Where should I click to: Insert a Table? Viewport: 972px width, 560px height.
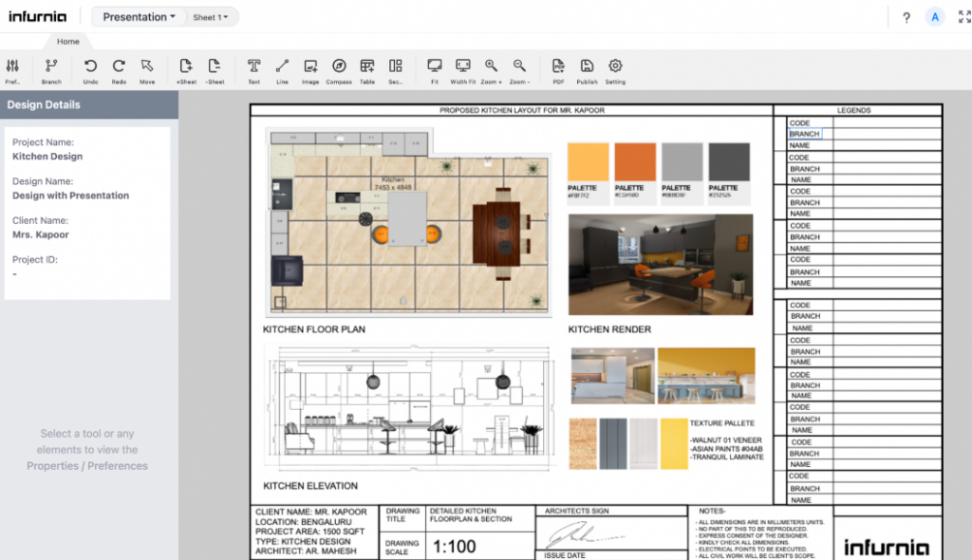pos(367,70)
